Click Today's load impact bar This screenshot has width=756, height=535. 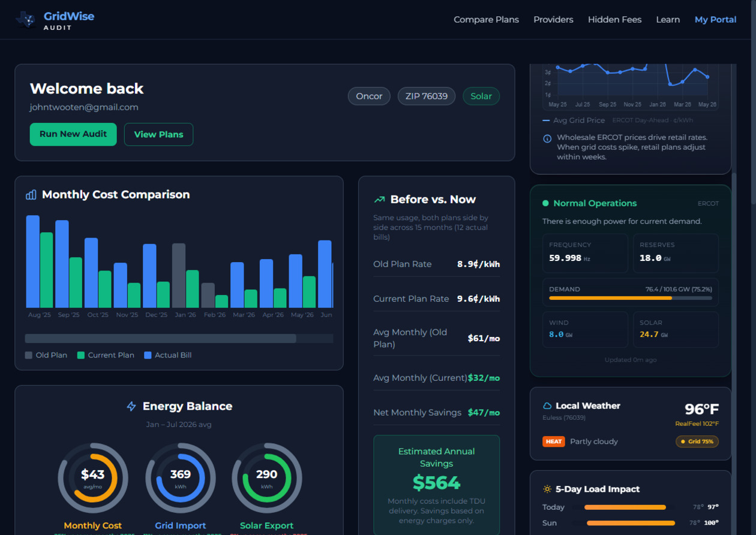coord(625,507)
